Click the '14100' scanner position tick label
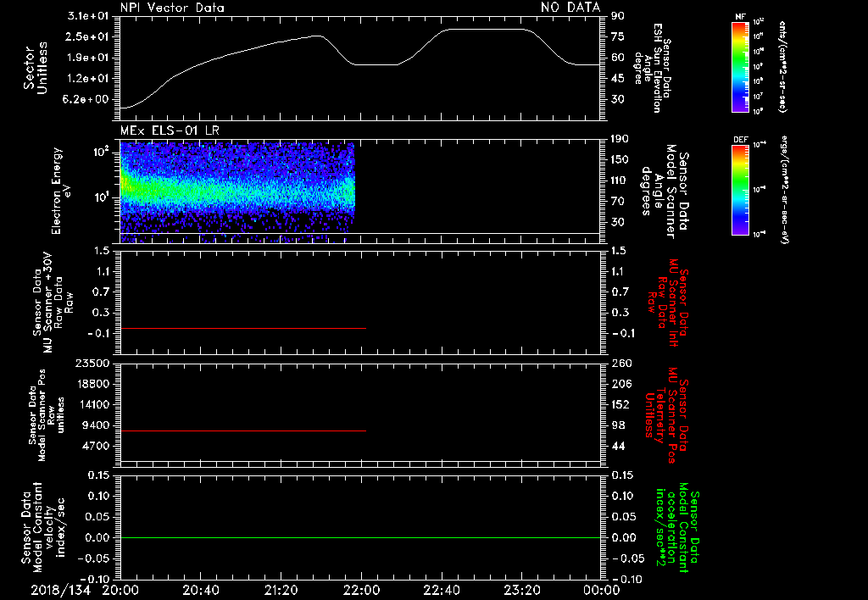The width and height of the screenshot is (868, 600). coord(92,404)
